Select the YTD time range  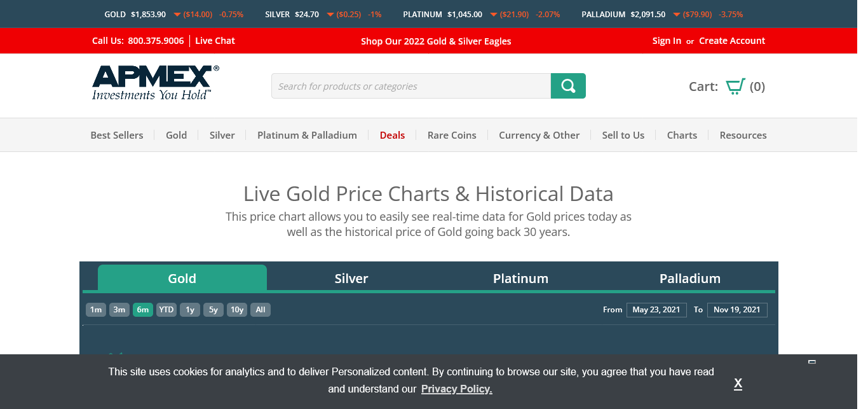coord(166,310)
